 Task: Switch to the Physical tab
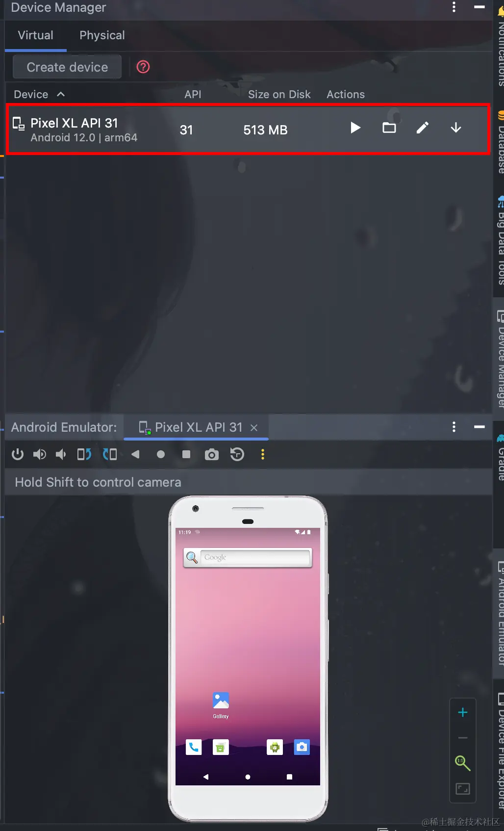tap(102, 35)
